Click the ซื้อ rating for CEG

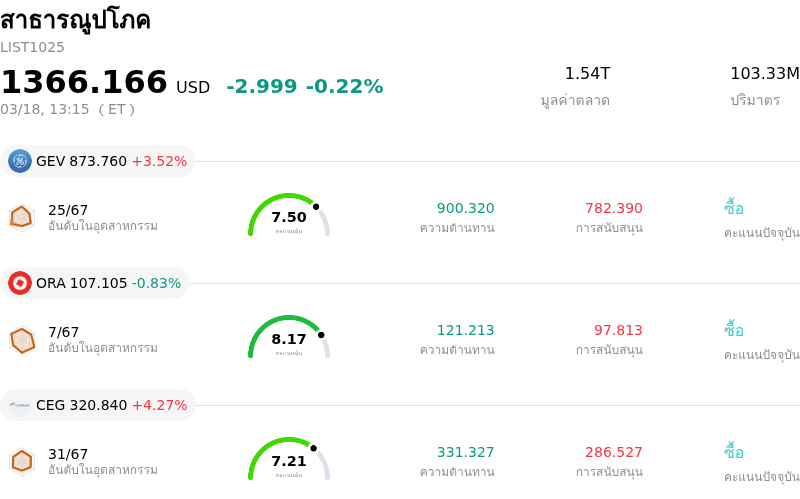734,452
